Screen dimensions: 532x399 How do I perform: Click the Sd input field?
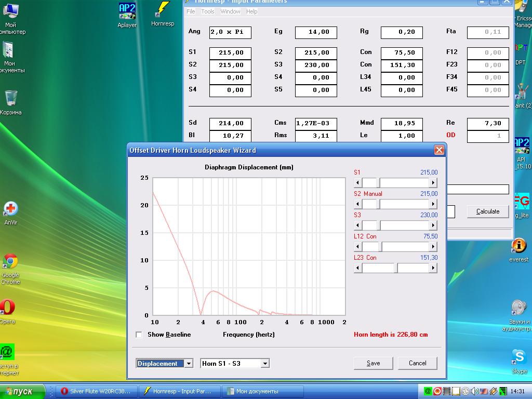click(x=230, y=124)
